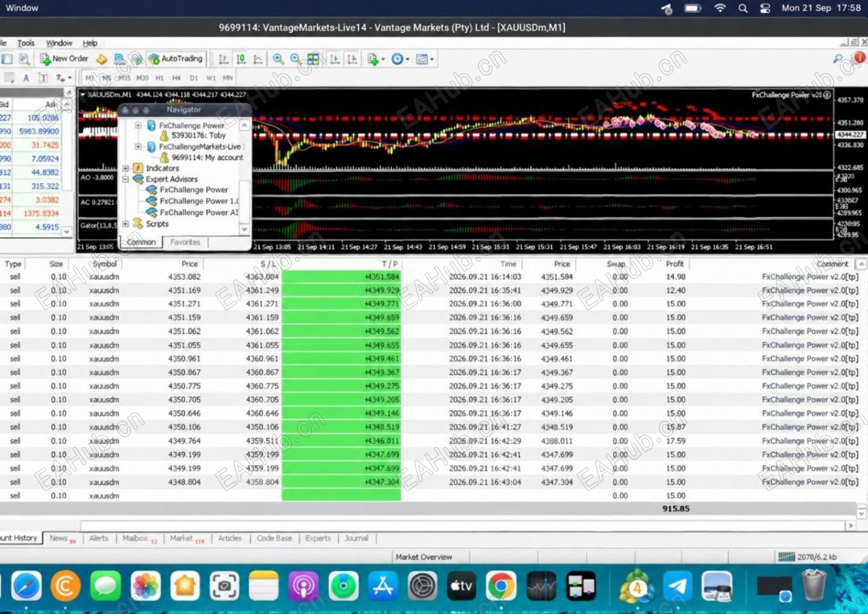The width and height of the screenshot is (868, 614).
Task: Click the total profit 915.85
Action: (x=676, y=509)
